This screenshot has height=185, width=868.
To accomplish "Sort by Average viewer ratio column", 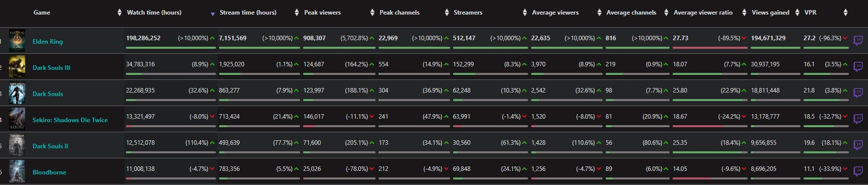I will pos(703,13).
